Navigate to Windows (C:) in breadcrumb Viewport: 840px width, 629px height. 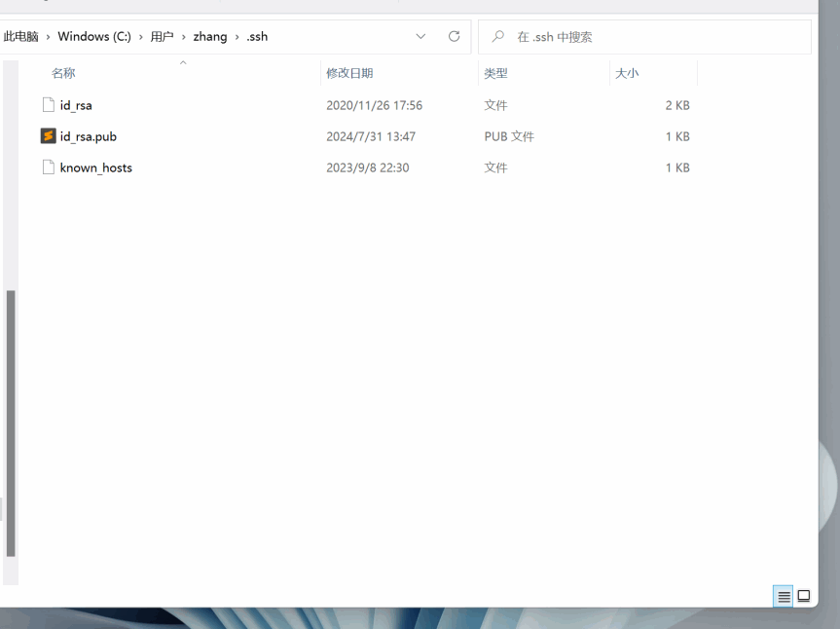tap(94, 36)
